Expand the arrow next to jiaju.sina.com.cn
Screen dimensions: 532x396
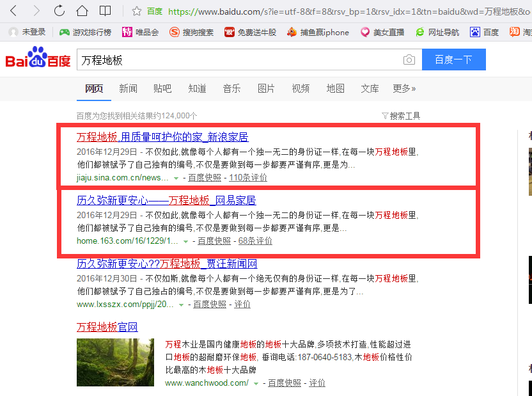tap(176, 178)
